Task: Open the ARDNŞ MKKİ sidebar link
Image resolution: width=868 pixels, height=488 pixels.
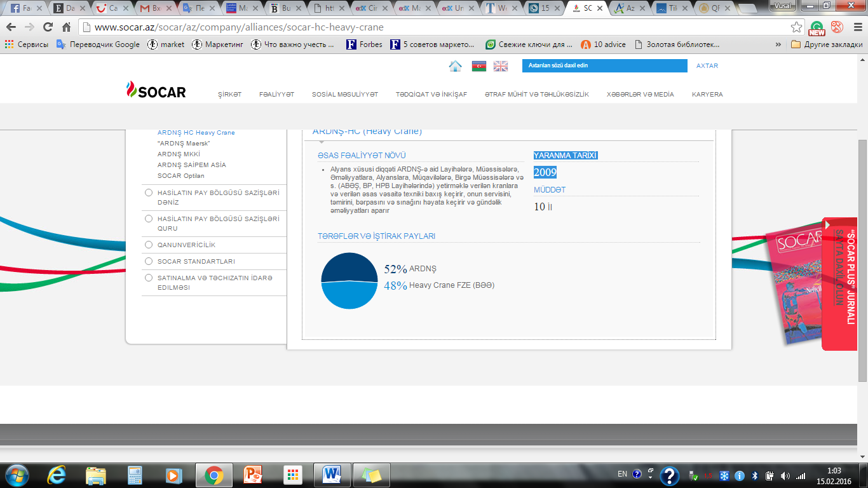Action: click(179, 154)
